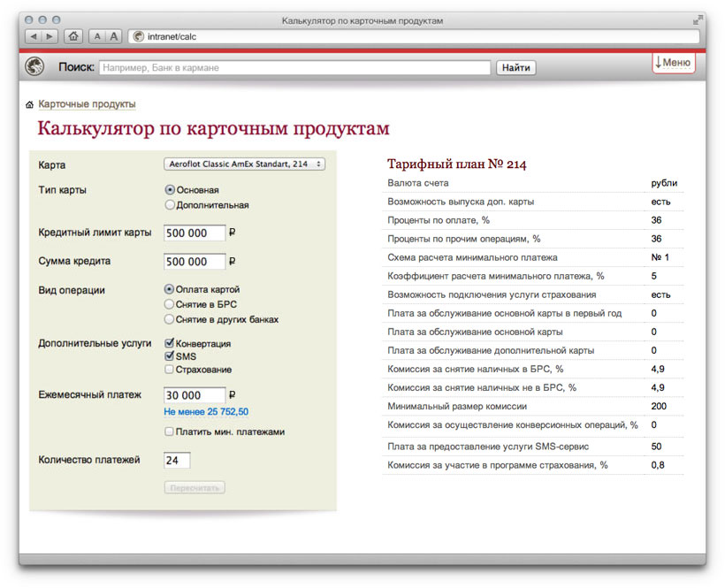Enable the Страхование checkbox
The width and height of the screenshot is (725, 588).
point(170,370)
